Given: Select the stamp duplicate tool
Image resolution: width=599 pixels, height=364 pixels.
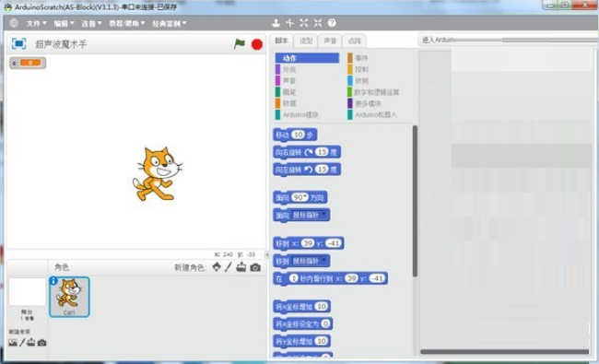Looking at the screenshot, I should coord(276,23).
